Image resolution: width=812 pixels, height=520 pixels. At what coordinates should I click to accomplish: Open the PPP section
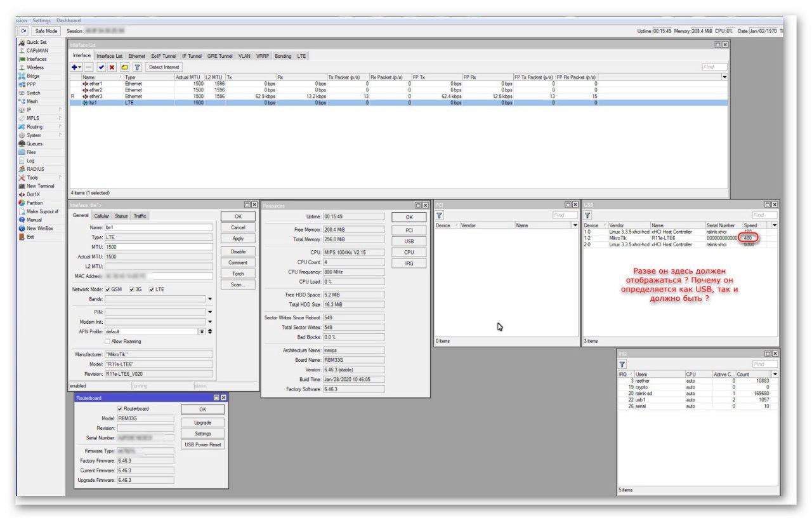pos(31,84)
